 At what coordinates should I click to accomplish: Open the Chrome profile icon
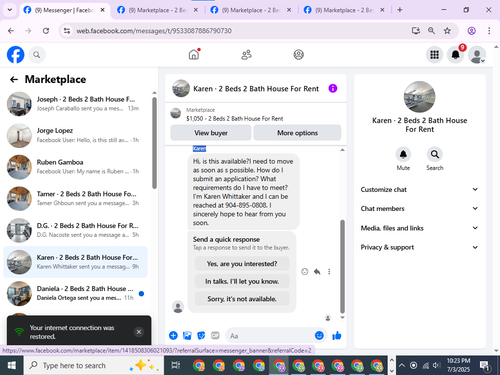[x=471, y=31]
